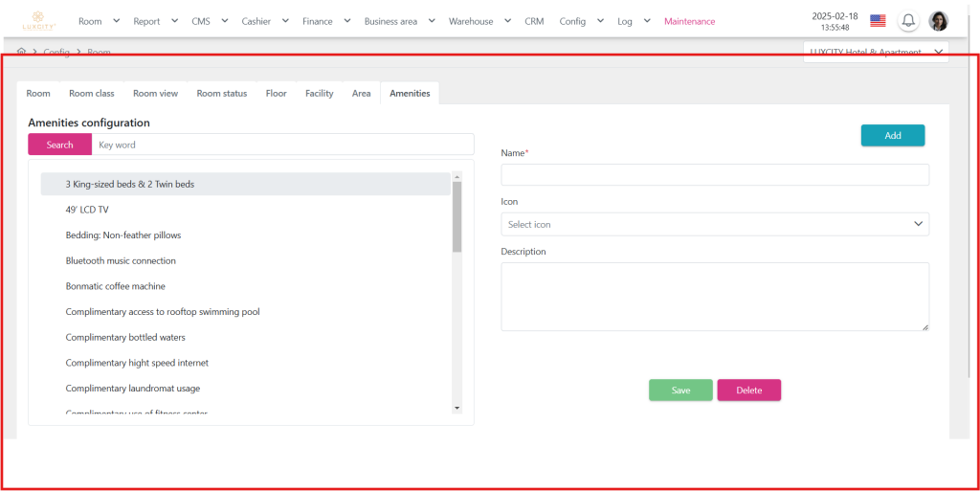This screenshot has width=980, height=491.
Task: Open the Finance menu
Action: (326, 21)
